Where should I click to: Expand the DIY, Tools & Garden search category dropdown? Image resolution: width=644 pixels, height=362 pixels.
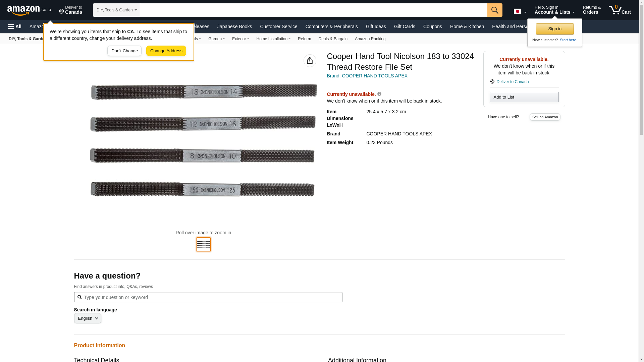coord(116,10)
